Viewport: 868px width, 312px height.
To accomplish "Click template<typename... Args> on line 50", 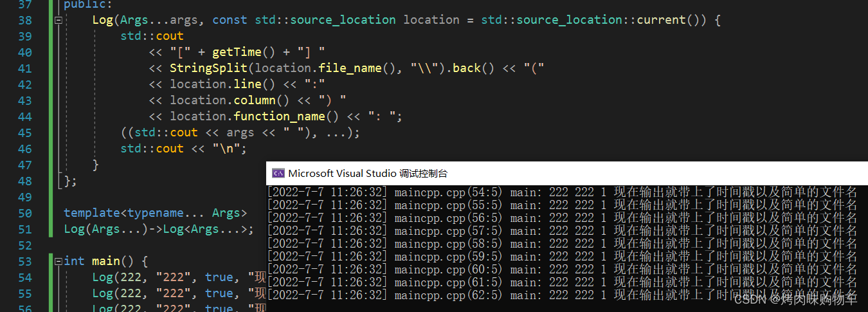I will (156, 213).
